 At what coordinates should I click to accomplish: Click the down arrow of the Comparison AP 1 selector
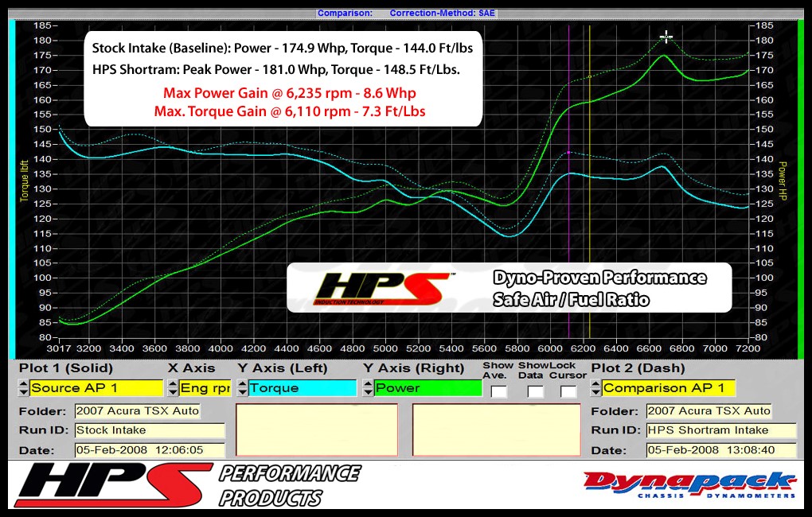point(595,392)
